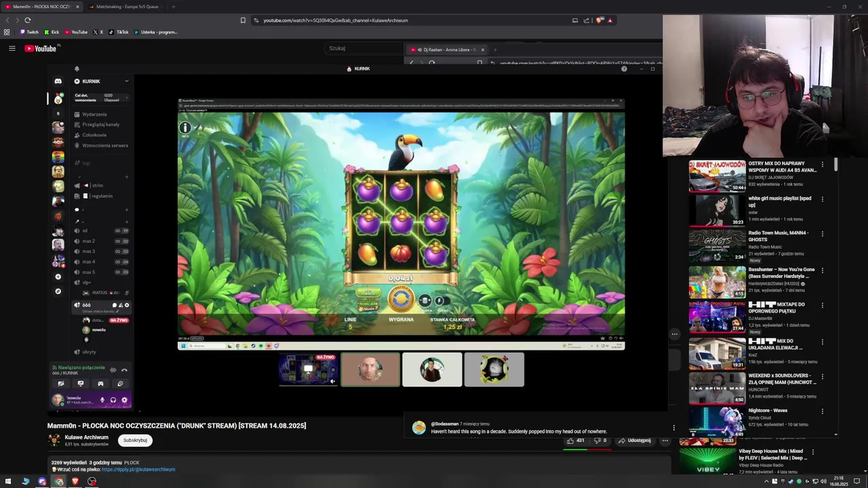The height and width of the screenshot is (488, 868).
Task: Dislike the video with thumbs down
Action: pos(599,441)
